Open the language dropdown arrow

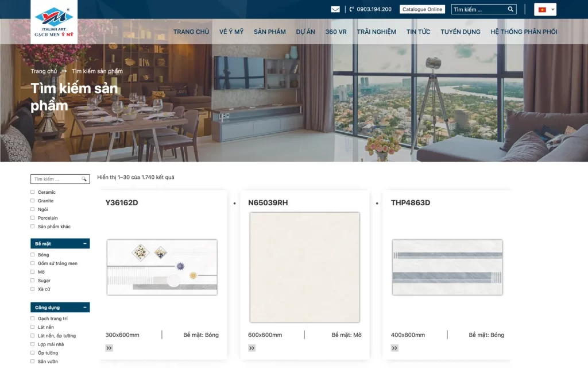click(x=552, y=10)
